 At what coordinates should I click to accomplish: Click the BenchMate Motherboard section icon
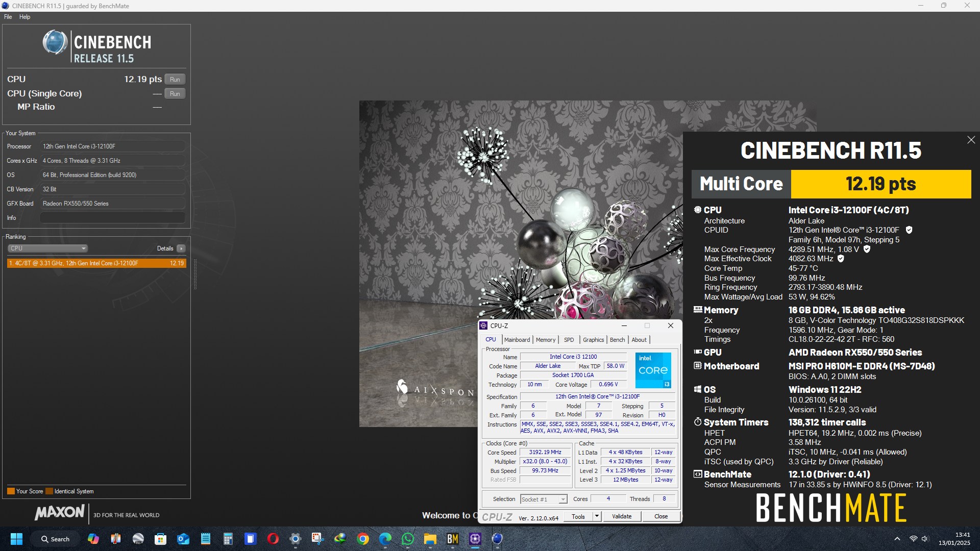[x=698, y=366]
